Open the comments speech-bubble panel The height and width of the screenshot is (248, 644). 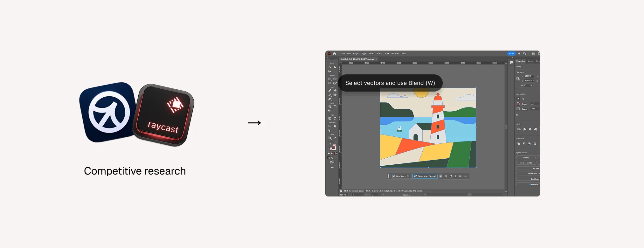point(511,63)
